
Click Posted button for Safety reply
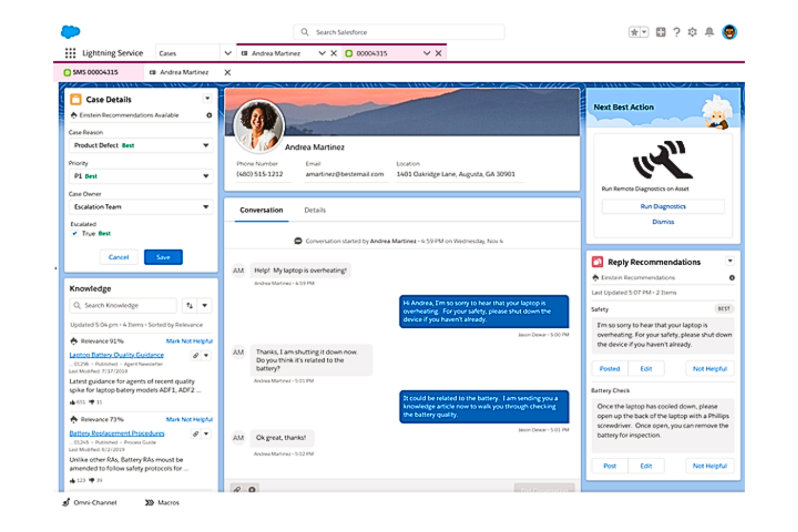610,369
